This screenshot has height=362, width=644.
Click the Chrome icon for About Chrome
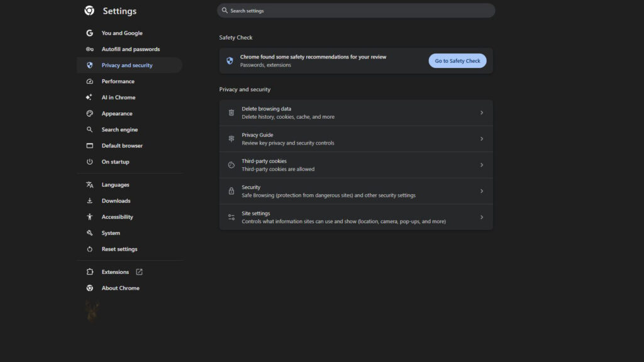(89, 288)
